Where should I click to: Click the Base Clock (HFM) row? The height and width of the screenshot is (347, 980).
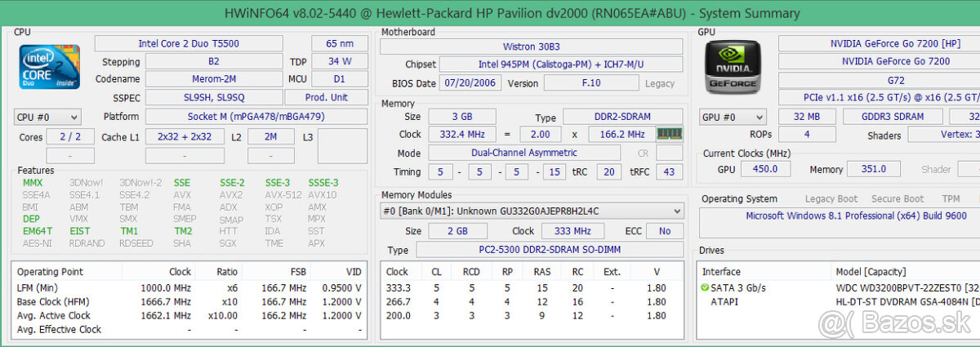(x=189, y=302)
